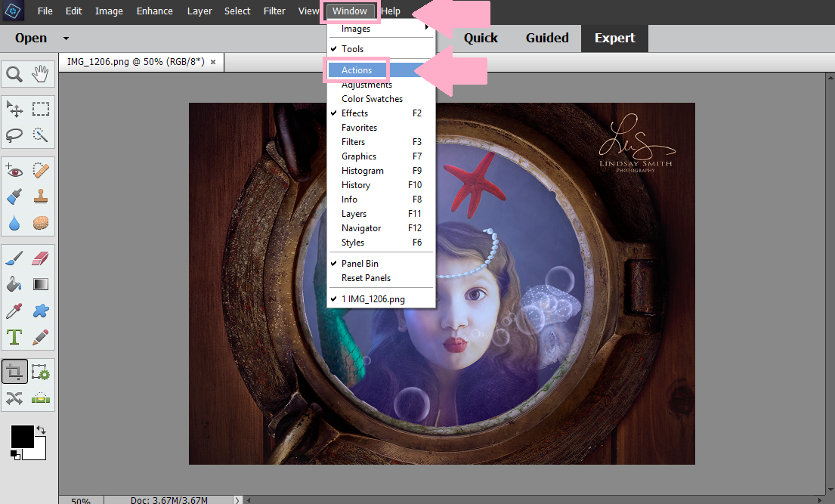Switch to Quick edit mode
Screen dimensions: 835x504
(x=481, y=39)
